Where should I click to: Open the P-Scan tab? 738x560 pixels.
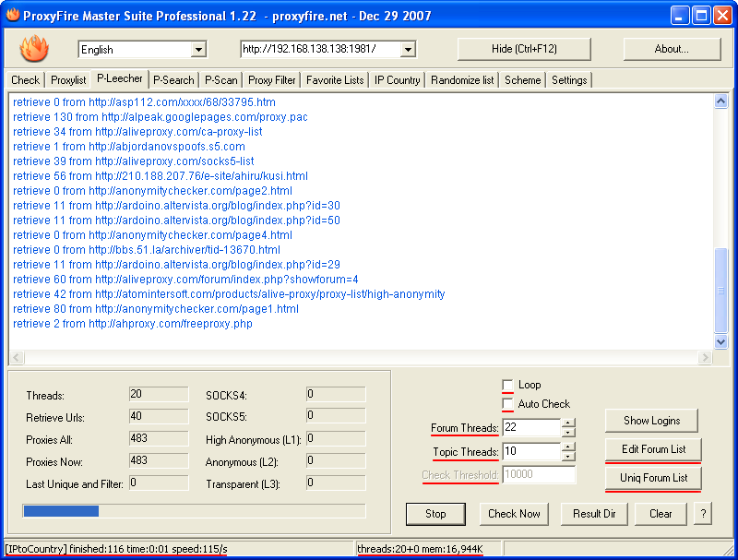coord(220,80)
